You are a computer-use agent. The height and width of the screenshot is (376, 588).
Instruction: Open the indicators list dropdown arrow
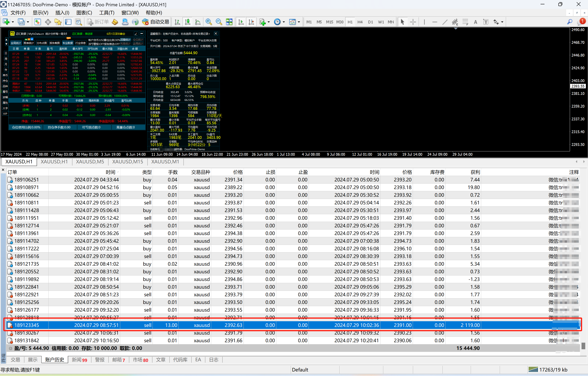[269, 22]
